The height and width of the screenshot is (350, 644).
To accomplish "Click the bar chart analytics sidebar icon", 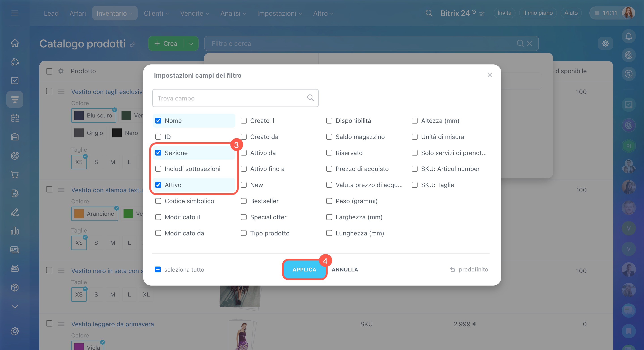I will (x=15, y=231).
